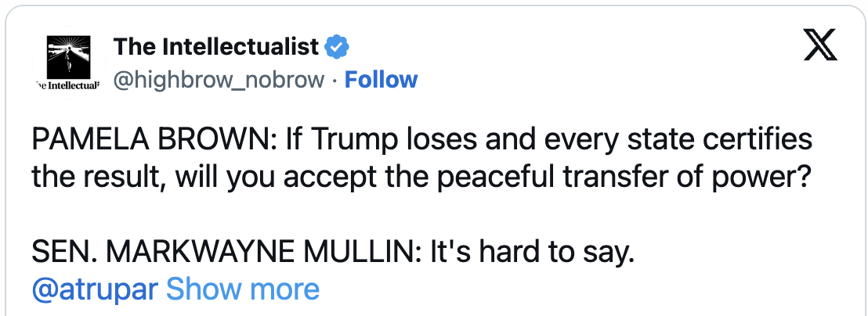868x316 pixels.
Task: Open The Intellectualist display name link
Action: click(216, 47)
